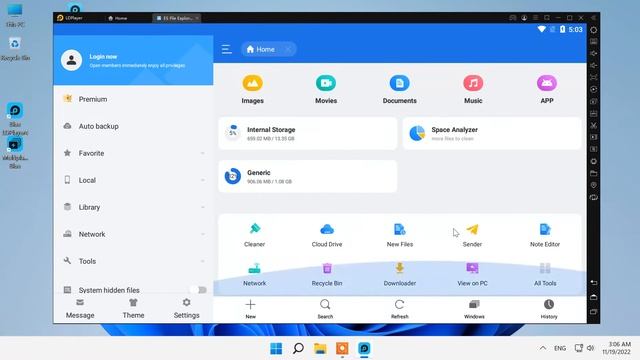Open the Downloader tool
Screen dimensions: 640x360
tap(400, 274)
